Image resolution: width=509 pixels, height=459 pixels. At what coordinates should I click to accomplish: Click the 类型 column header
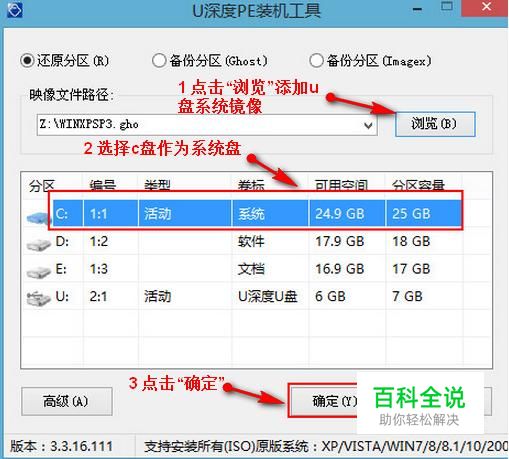pyautogui.click(x=157, y=185)
